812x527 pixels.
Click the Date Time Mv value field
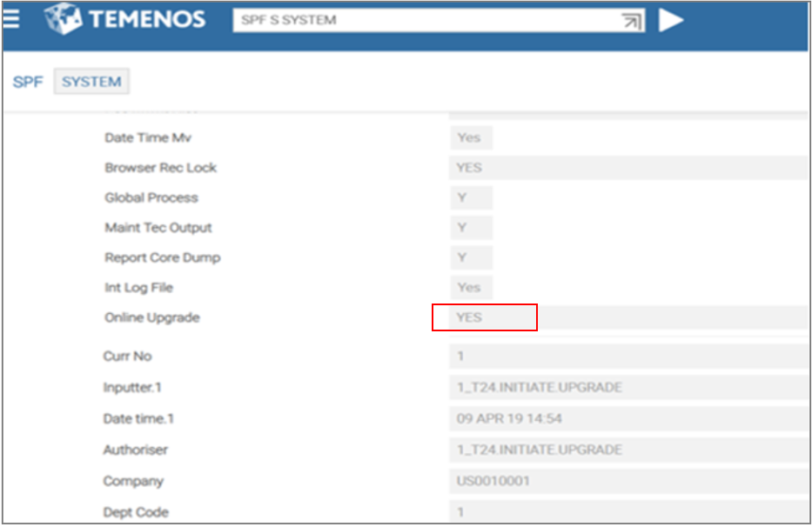click(470, 137)
